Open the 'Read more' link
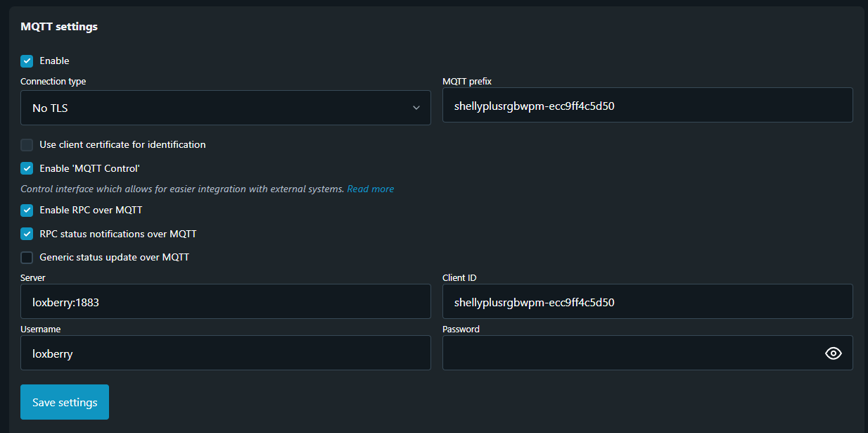The height and width of the screenshot is (433, 868). [370, 189]
